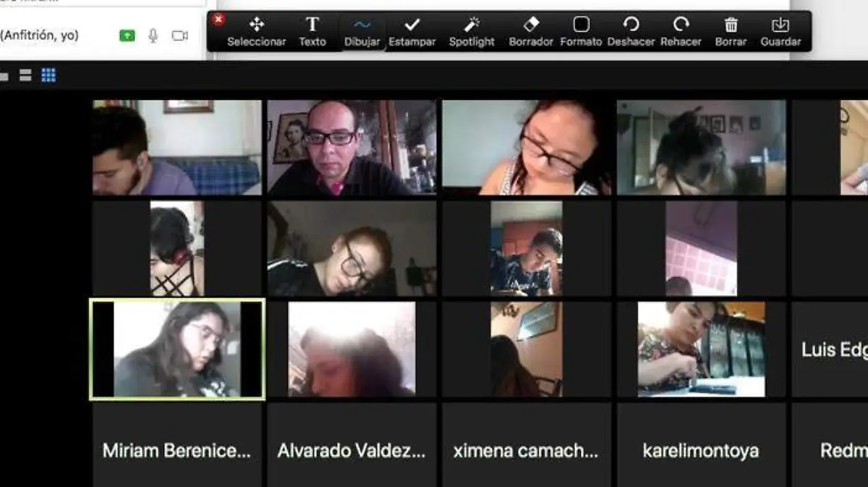The height and width of the screenshot is (487, 868).
Task: Close the annotation toolbar with the red X
Action: pyautogui.click(x=218, y=20)
